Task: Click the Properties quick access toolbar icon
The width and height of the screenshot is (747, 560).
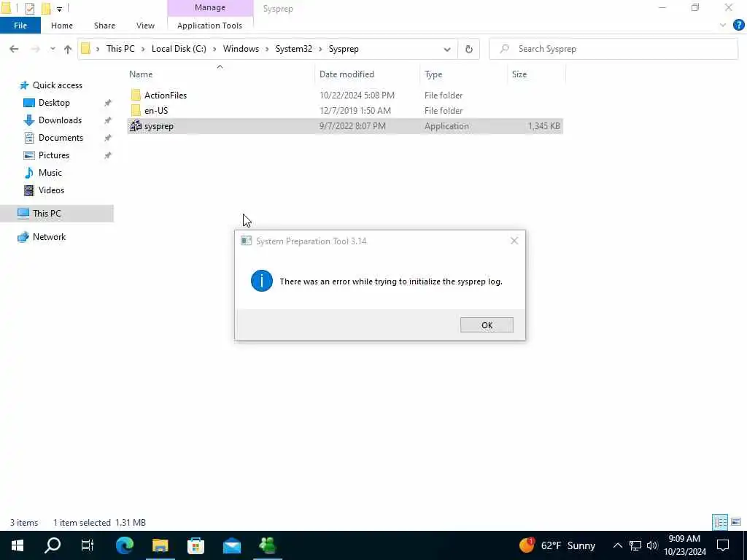Action: (x=29, y=8)
